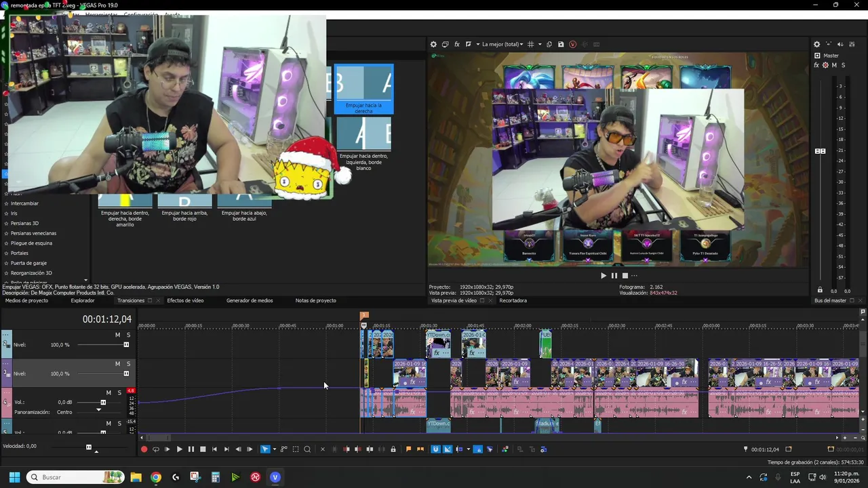868x488 pixels.
Task: Open Master bus automation settings icon
Action: 825,65
